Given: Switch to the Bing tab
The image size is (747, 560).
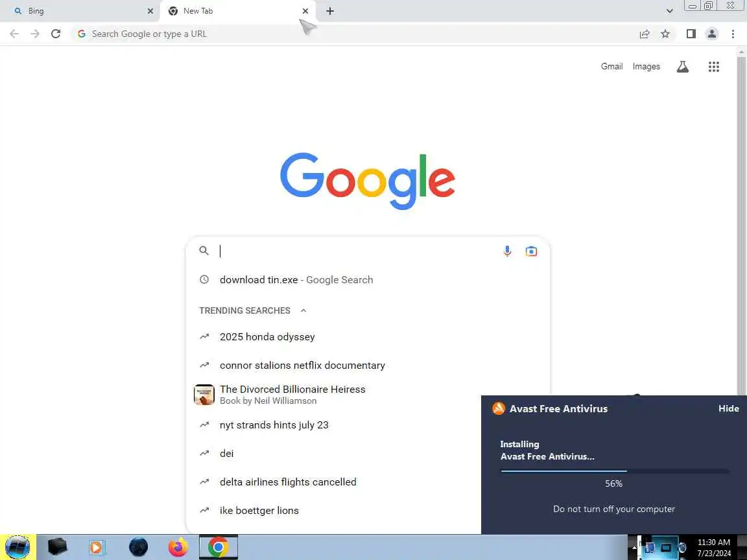Looking at the screenshot, I should click(78, 11).
